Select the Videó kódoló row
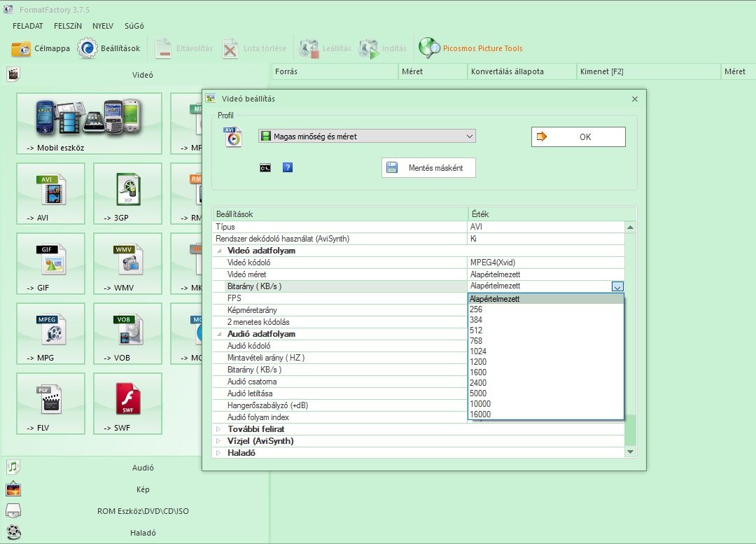 [419, 263]
